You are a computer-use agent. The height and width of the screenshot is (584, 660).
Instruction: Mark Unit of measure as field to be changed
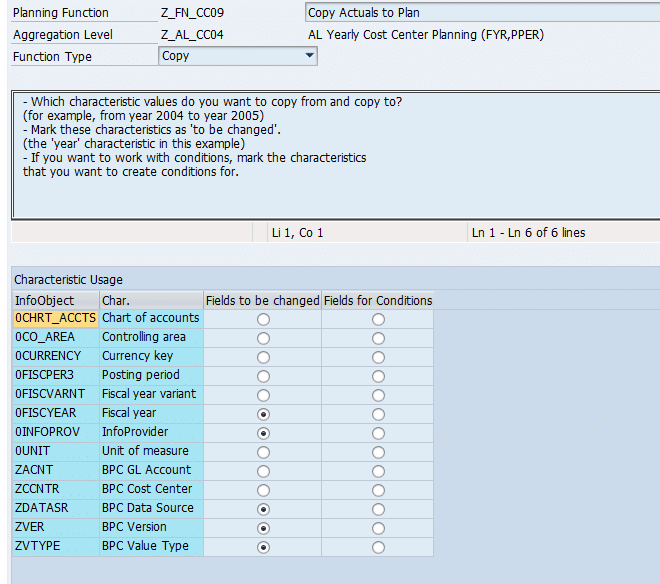tap(263, 452)
